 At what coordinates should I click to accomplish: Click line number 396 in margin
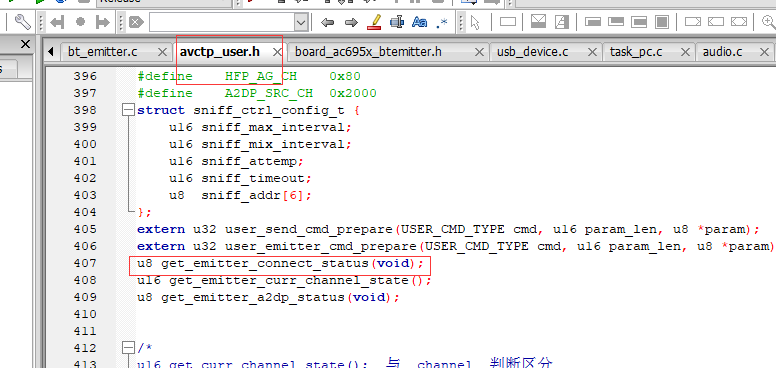85,77
